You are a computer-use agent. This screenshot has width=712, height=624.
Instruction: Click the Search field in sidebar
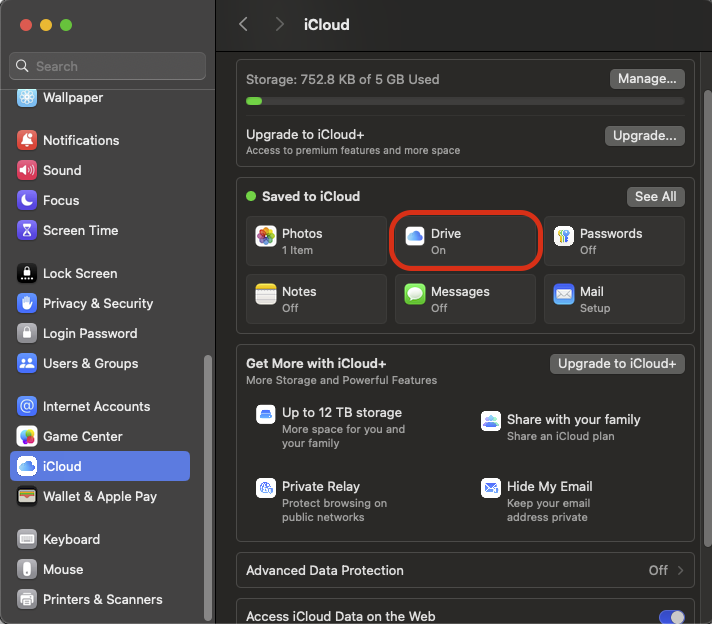108,66
